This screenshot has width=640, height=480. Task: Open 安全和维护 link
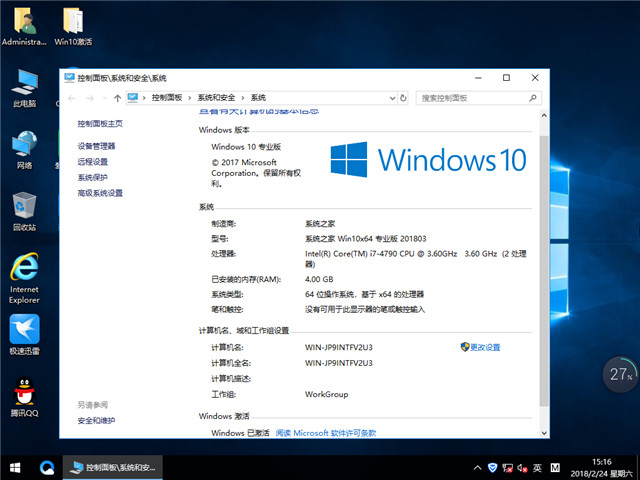pyautogui.click(x=96, y=420)
